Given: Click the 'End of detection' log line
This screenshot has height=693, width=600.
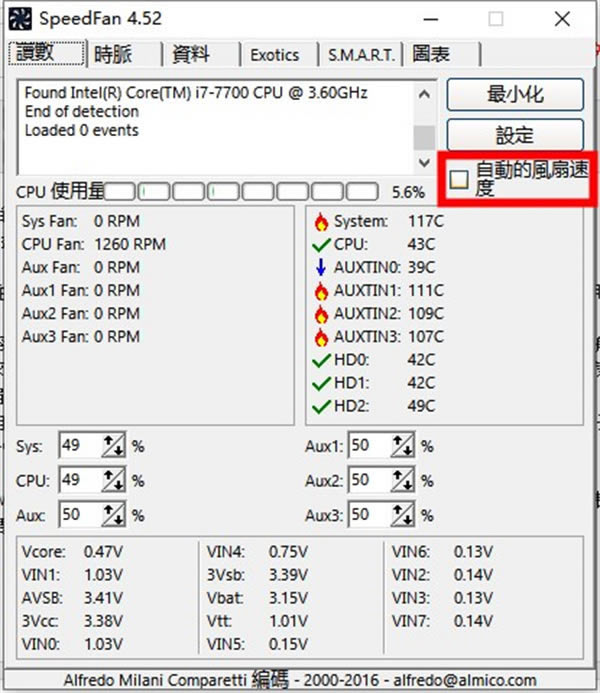Looking at the screenshot, I should click(x=82, y=111).
